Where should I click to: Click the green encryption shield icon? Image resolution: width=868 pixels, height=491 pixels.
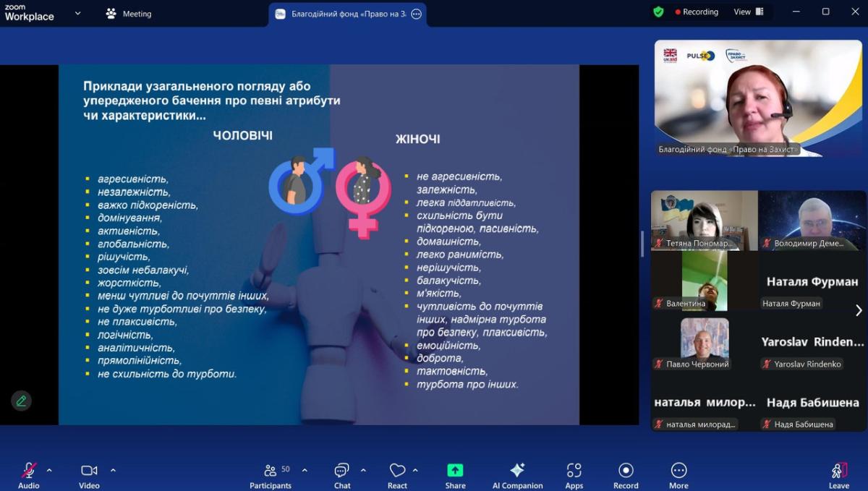[x=658, y=12]
